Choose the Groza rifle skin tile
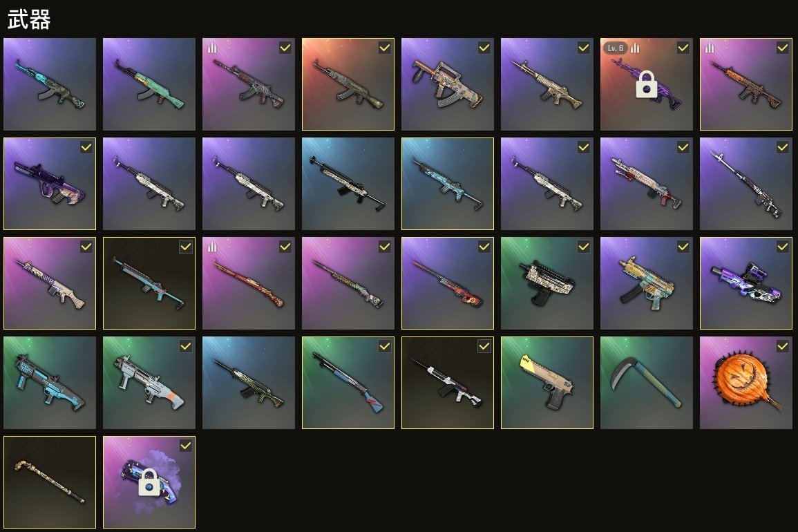Viewport: 798px width, 532px height. [447, 84]
